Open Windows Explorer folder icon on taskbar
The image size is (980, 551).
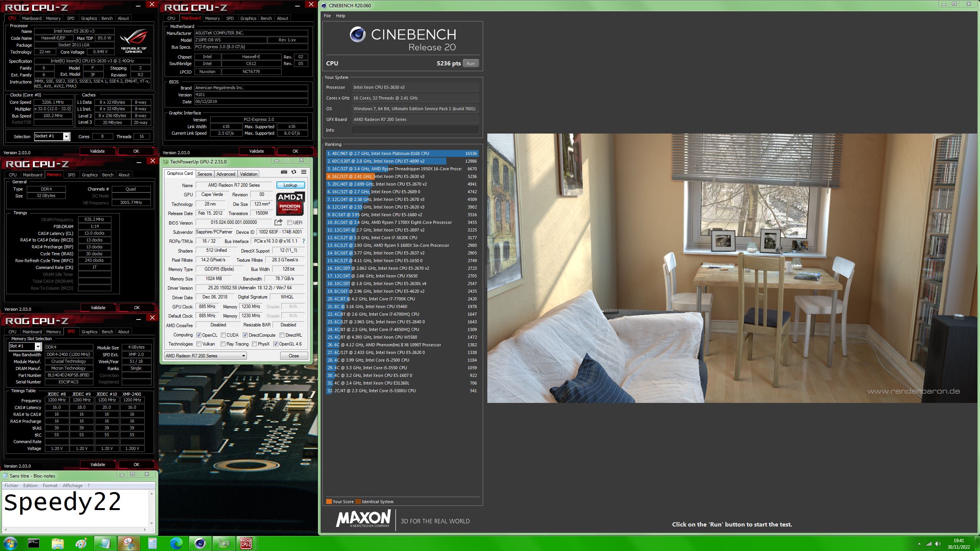[x=57, y=543]
